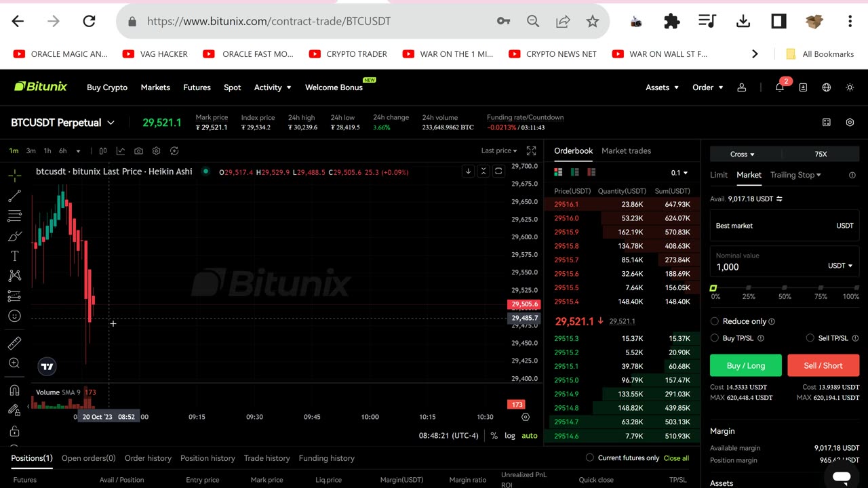868x488 pixels.
Task: Open the Last price chart source dropdown
Action: [499, 150]
